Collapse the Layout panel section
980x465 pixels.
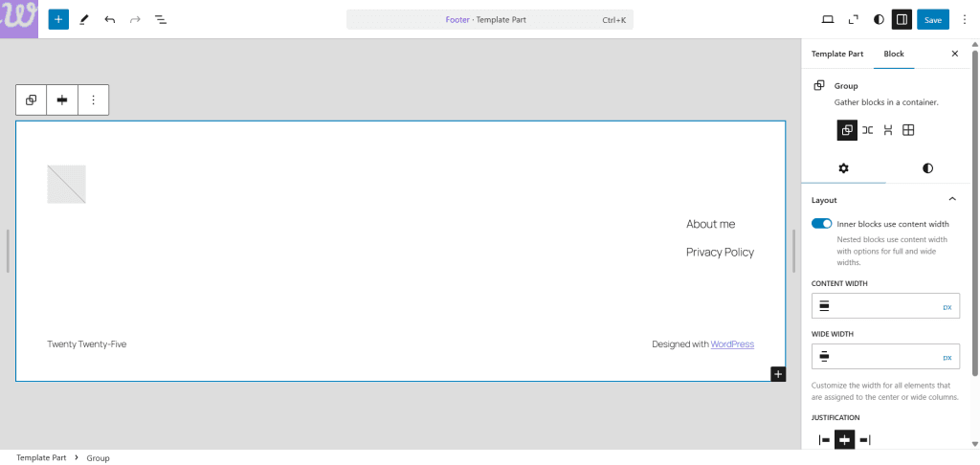pos(951,200)
